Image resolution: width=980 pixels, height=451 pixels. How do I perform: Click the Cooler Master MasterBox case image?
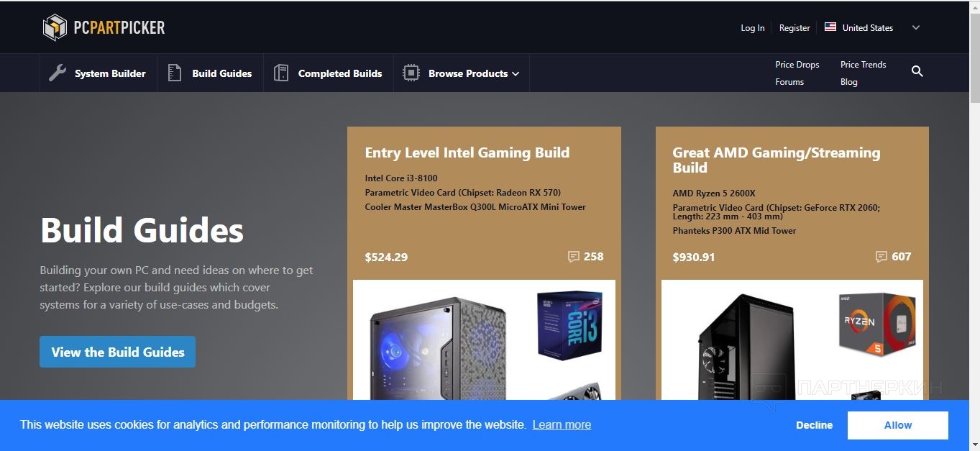pos(439,349)
